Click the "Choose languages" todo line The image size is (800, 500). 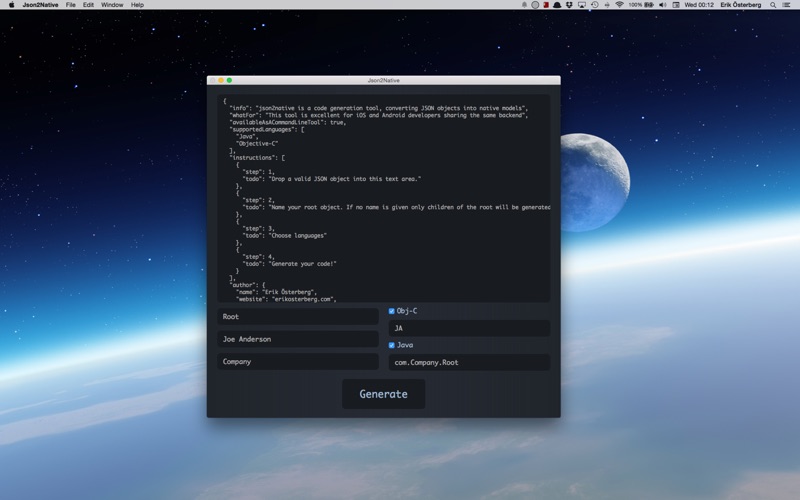coord(285,235)
